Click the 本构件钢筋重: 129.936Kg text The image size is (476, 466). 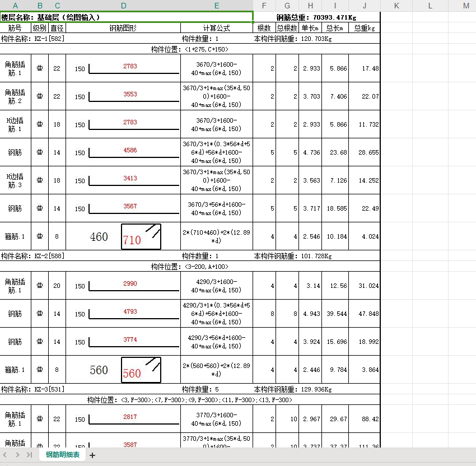[293, 389]
